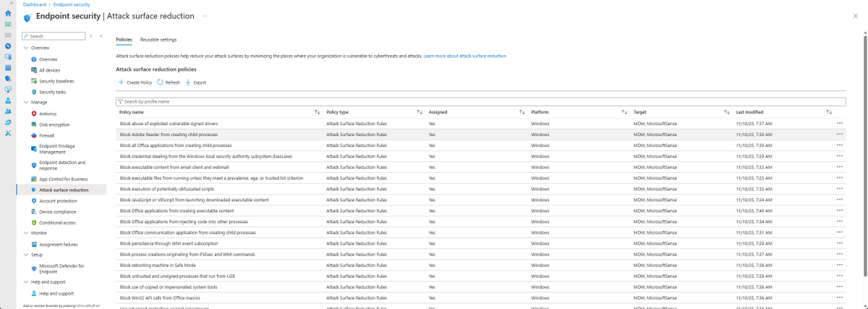Open Dashboard icon in left rail

(7, 24)
